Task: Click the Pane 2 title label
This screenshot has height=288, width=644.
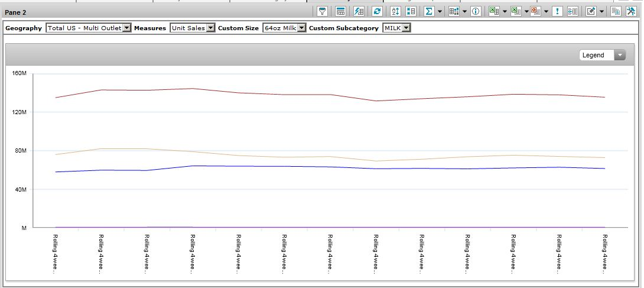Action: click(x=16, y=12)
